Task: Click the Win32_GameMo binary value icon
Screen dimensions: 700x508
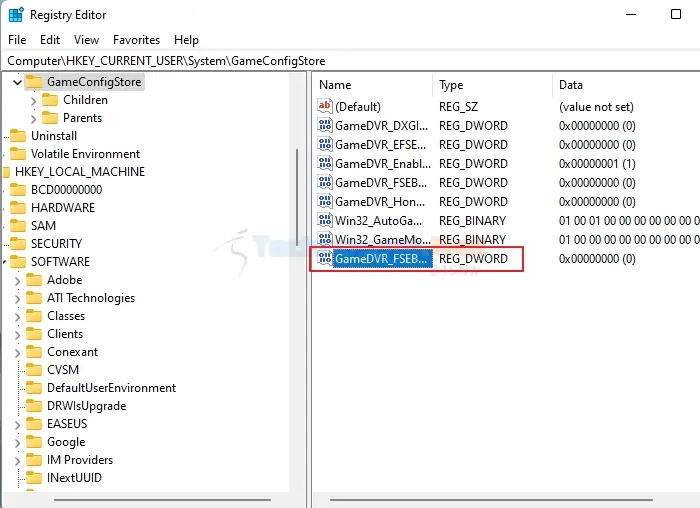Action: point(325,239)
